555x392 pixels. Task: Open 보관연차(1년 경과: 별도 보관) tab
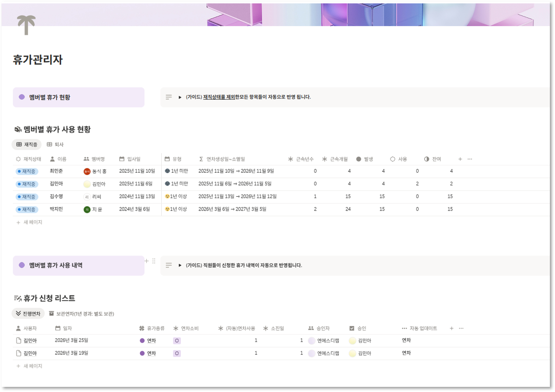tap(81, 314)
